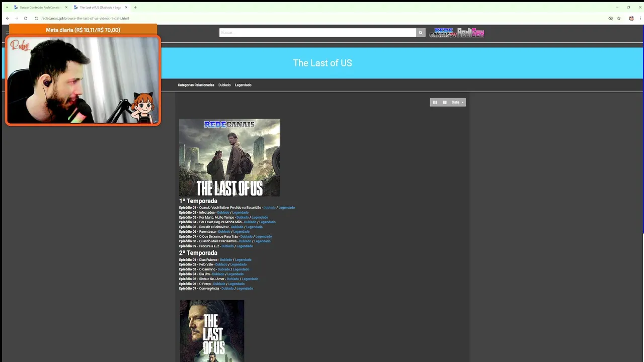Open Resistir e Sobreviver Legendado
The image size is (644, 362).
[x=255, y=227]
